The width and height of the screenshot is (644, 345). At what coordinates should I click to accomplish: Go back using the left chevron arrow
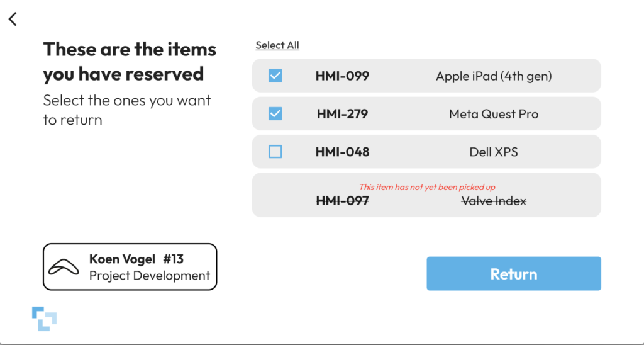tap(13, 19)
